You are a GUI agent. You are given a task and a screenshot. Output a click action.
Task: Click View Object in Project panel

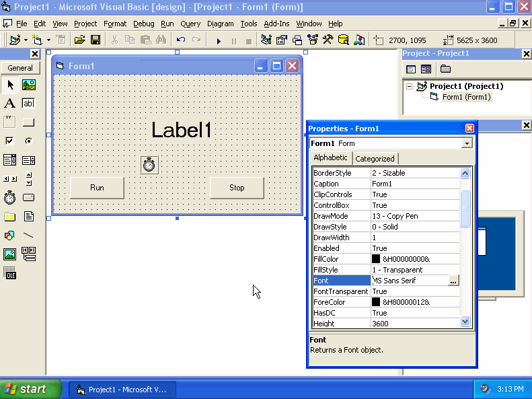(x=426, y=69)
